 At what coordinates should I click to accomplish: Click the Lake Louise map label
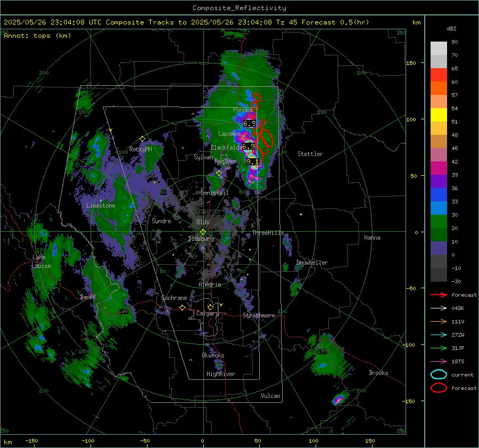[x=41, y=262]
